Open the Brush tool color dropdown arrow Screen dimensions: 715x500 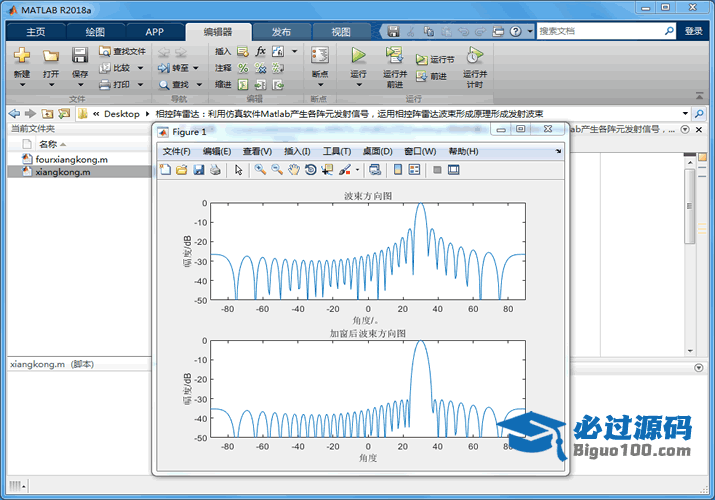(x=358, y=171)
